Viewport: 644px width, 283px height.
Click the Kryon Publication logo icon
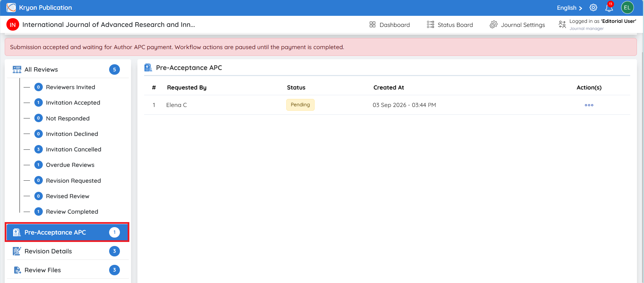[x=11, y=7]
